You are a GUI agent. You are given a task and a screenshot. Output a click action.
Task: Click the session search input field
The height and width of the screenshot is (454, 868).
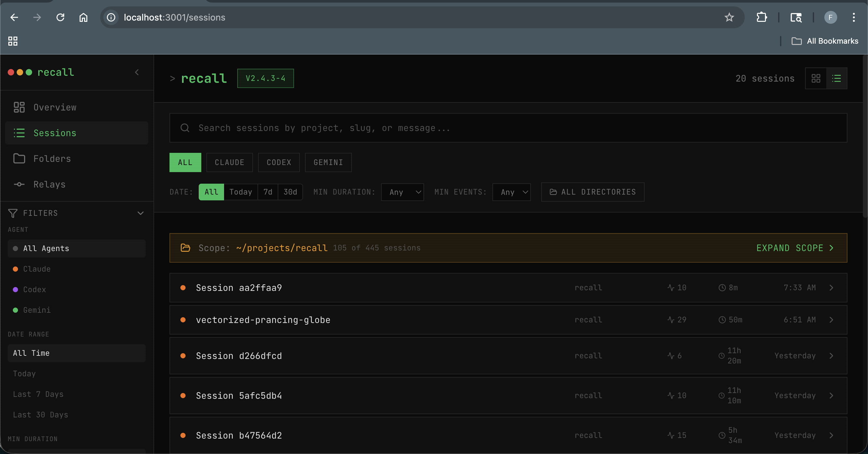point(404,128)
